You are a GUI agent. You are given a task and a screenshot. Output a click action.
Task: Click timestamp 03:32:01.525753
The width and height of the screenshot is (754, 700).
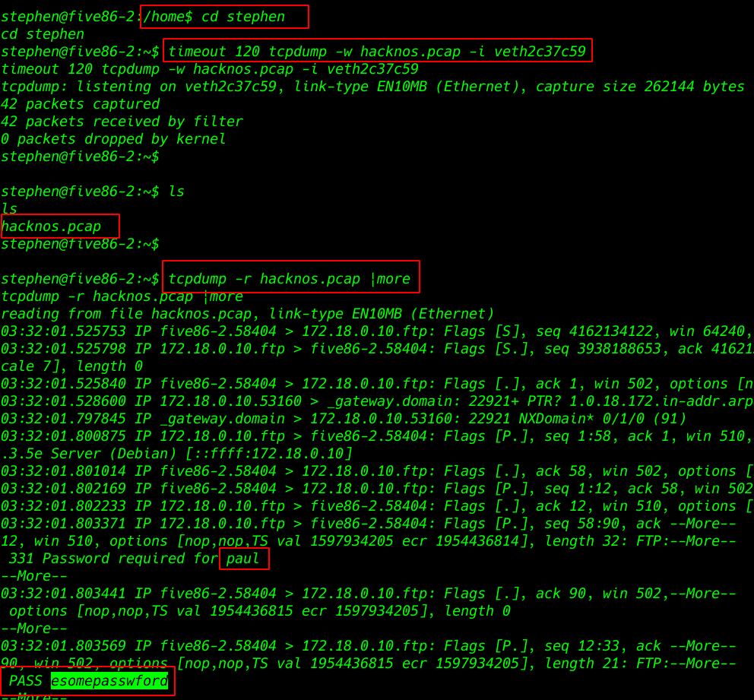[64, 331]
